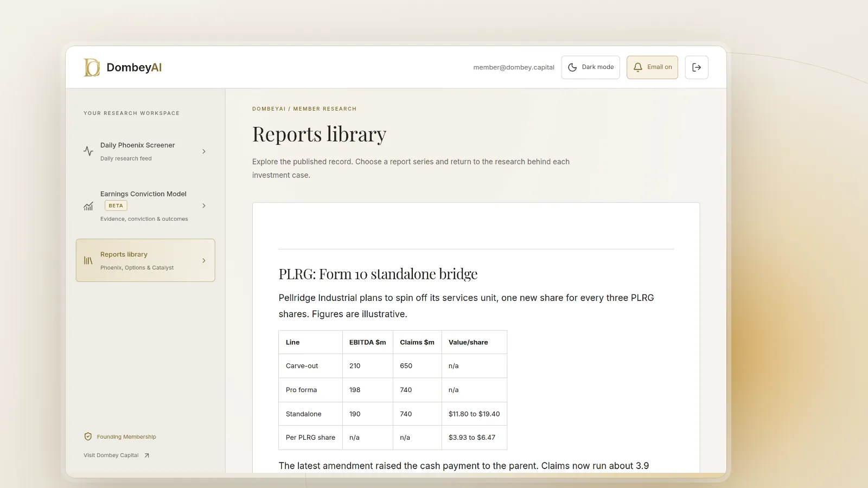Click the Claims $m column header
The height and width of the screenshot is (488, 868).
click(x=417, y=342)
